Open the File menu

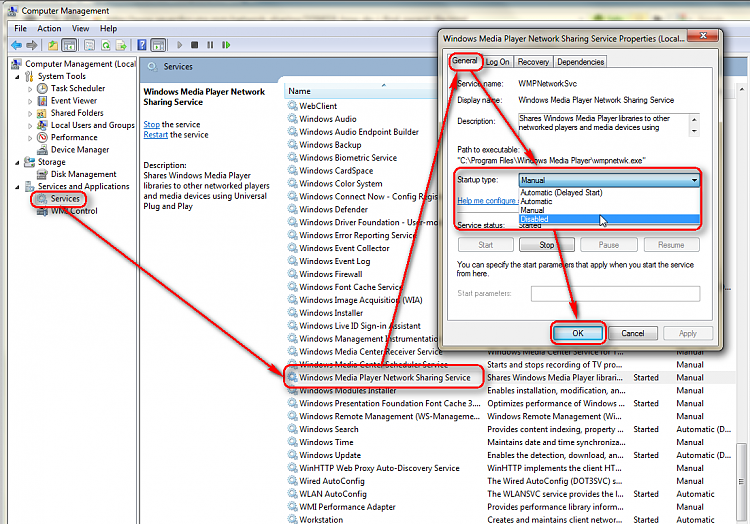21,29
